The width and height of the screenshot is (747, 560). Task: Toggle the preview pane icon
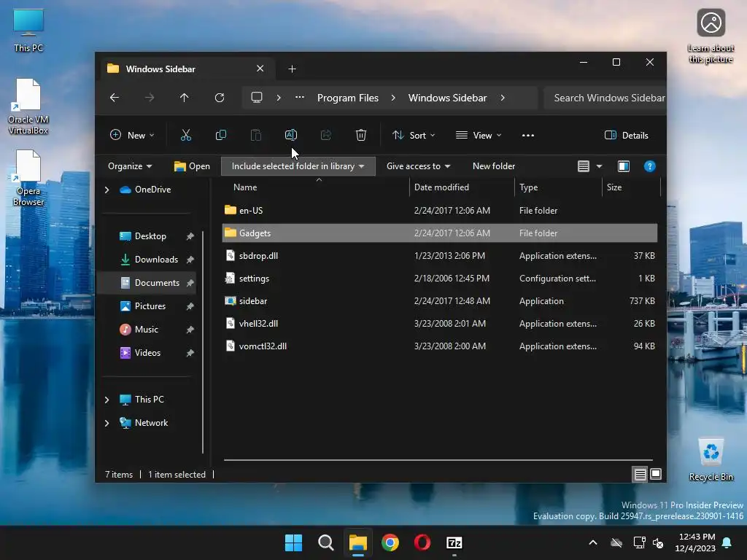[624, 166]
